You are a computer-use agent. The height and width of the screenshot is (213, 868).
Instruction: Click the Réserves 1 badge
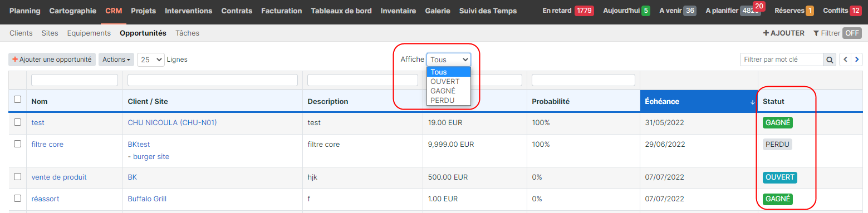[x=794, y=11]
